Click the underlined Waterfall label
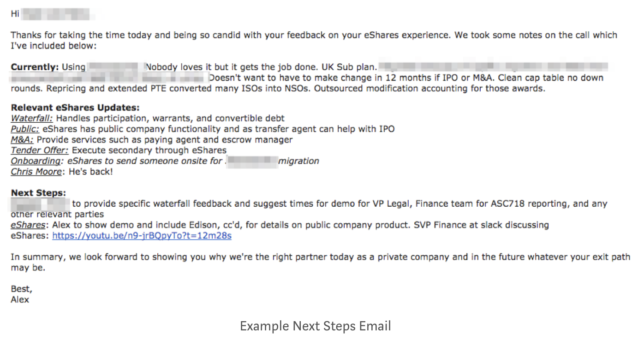Viewport: 644px width, 347px height. (x=32, y=119)
